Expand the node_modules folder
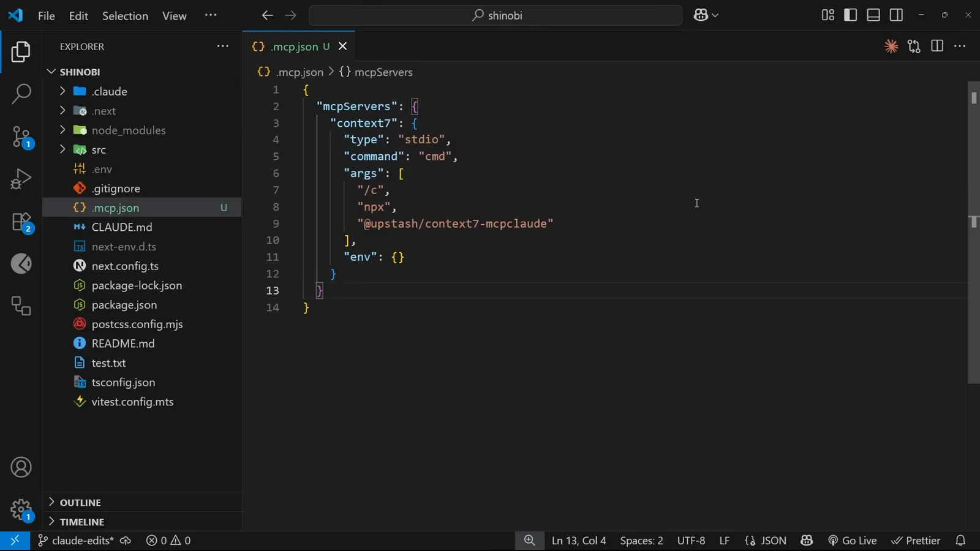Screen dimensions: 980x551 [x=142, y=130]
